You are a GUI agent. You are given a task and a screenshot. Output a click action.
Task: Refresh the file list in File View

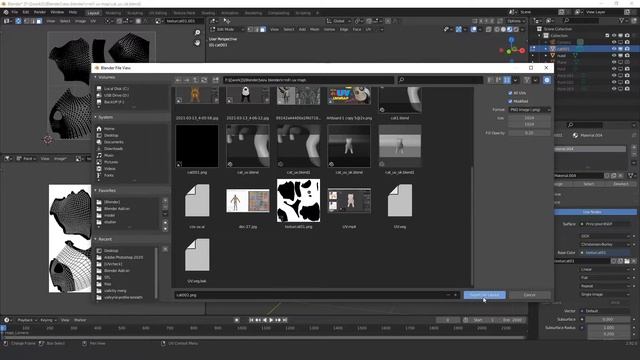pyautogui.click(x=204, y=80)
